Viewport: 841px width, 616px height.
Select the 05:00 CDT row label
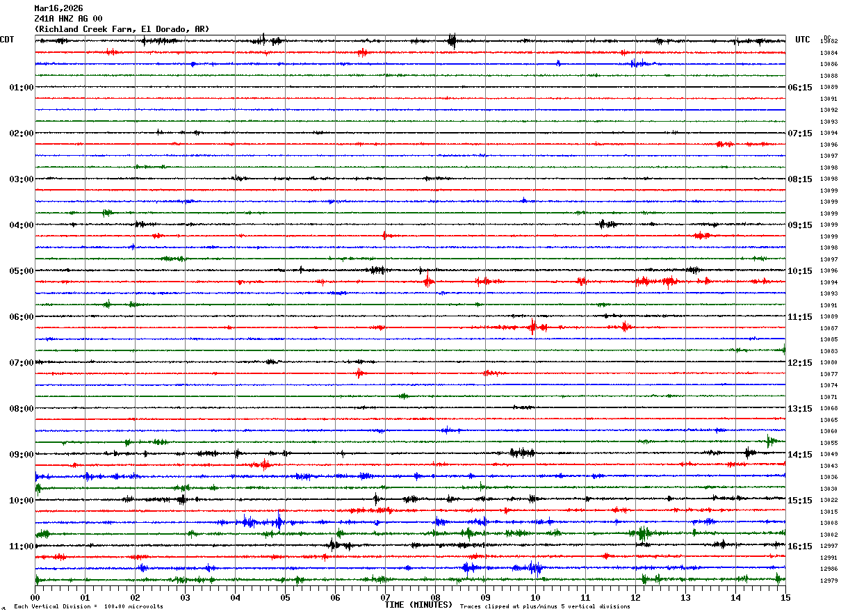[22, 271]
